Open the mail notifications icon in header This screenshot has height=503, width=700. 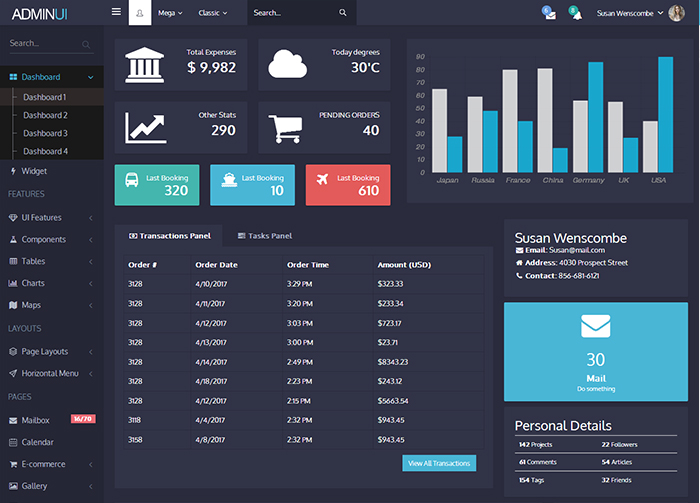(549, 14)
